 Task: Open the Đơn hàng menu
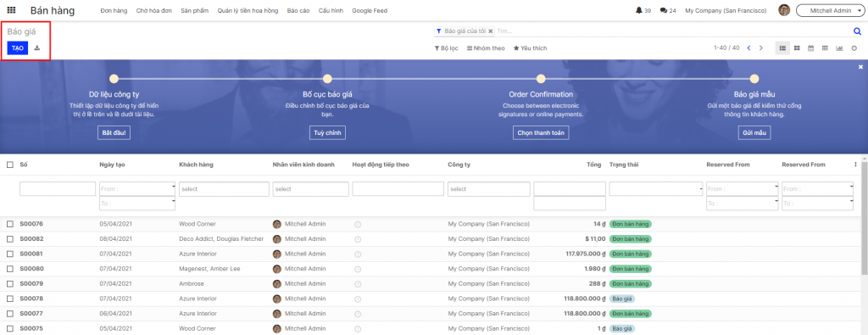[x=114, y=10]
